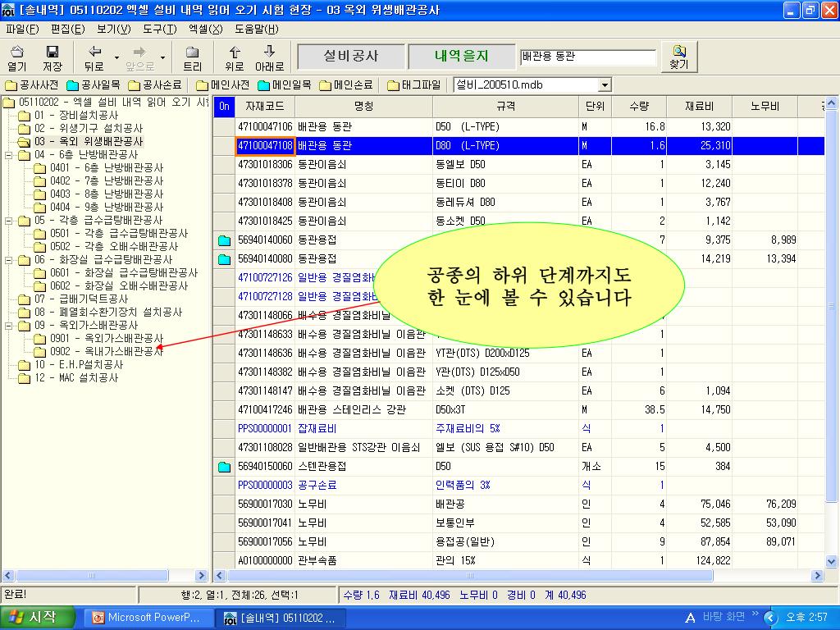Image resolution: width=840 pixels, height=630 pixels.
Task: Click the A0100000000 관부속품 row code
Action: click(x=265, y=561)
